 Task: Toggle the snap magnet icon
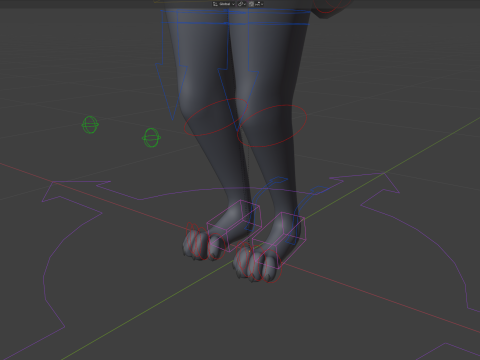[251, 4]
